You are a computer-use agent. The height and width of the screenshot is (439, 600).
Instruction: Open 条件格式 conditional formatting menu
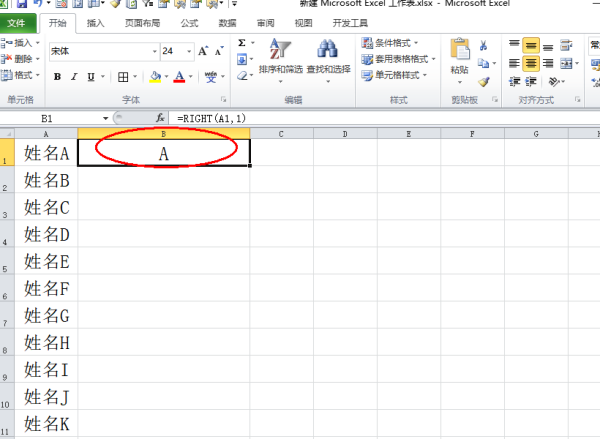tap(390, 43)
